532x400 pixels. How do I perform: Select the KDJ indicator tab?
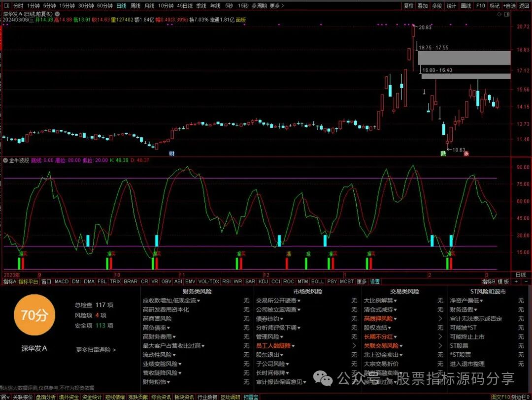[x=263, y=281]
